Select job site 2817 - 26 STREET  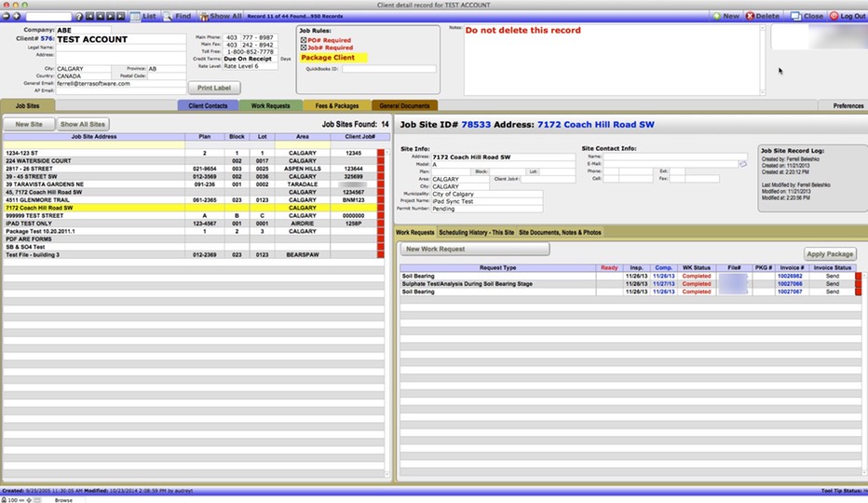point(190,169)
